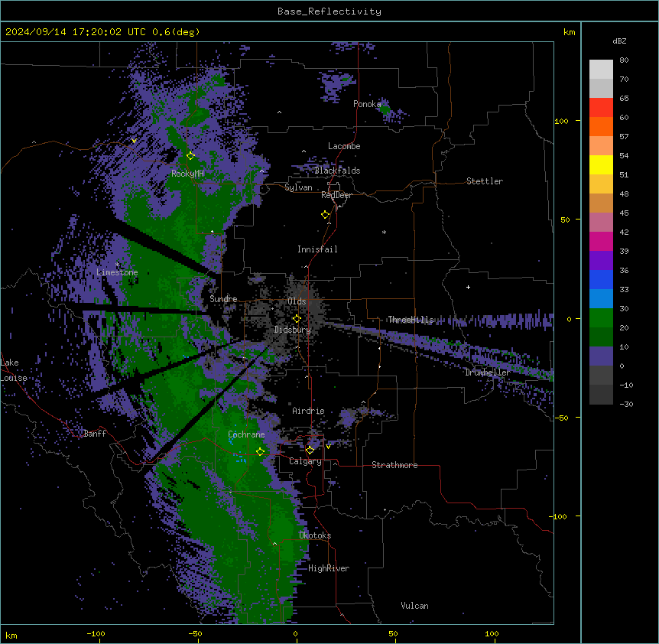
Task: Click the Sylvan label
Action: [x=298, y=187]
